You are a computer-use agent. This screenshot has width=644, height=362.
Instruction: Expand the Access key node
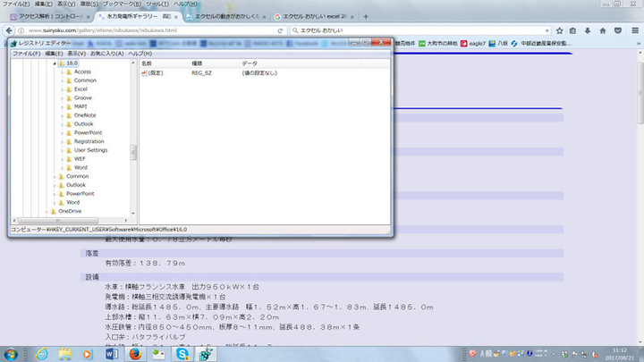point(62,72)
